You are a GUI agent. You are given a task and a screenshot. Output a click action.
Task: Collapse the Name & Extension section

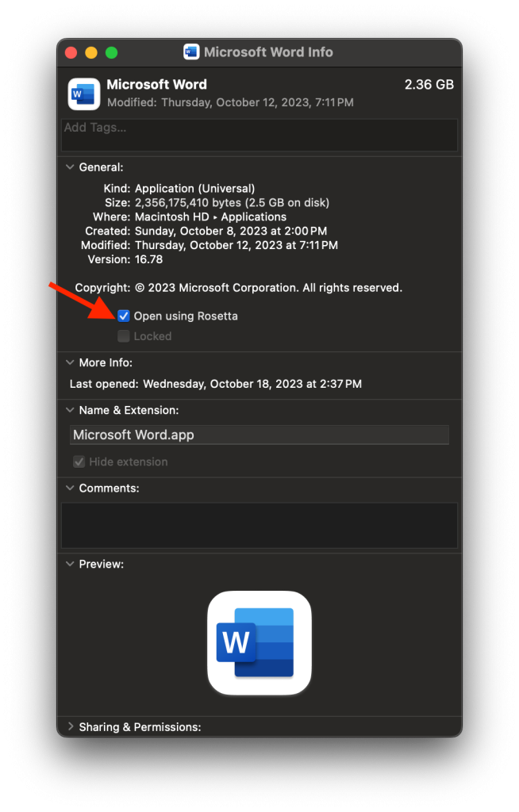pos(70,410)
